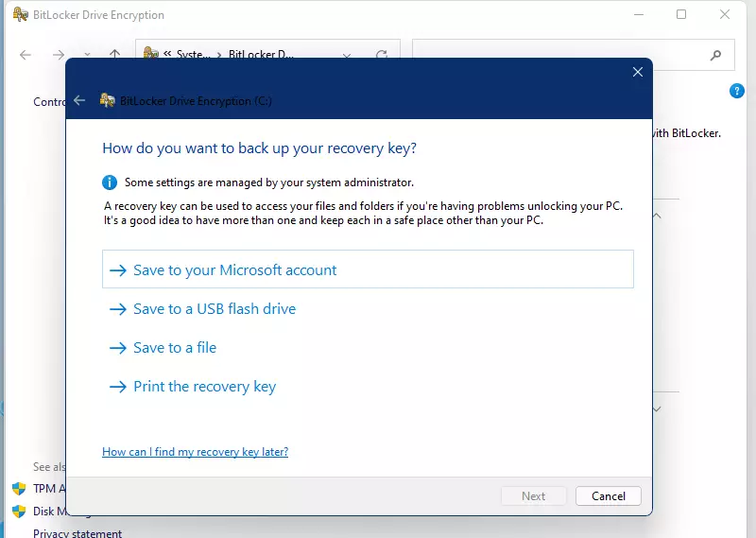This screenshot has height=538, width=756.
Task: Expand the drive section with down chevron
Action: [657, 409]
